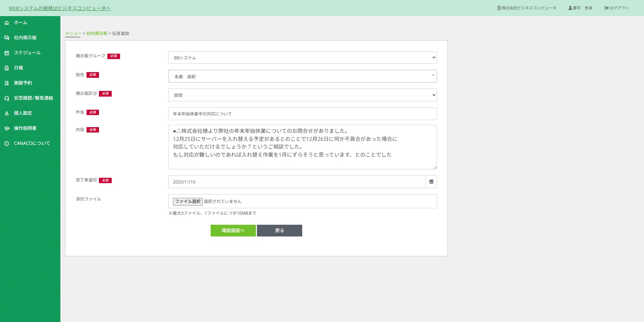Click the メニュー breadcrumb link

(73, 34)
